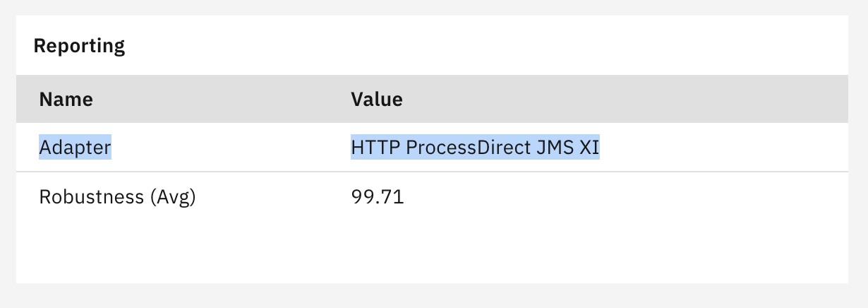Select the highlighted Adapter cell

pos(76,148)
